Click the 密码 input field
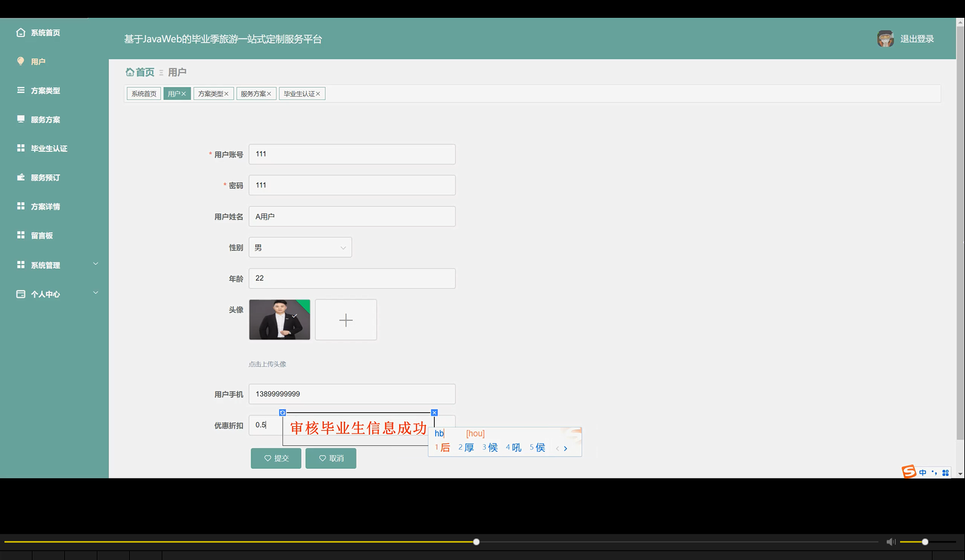 (352, 185)
